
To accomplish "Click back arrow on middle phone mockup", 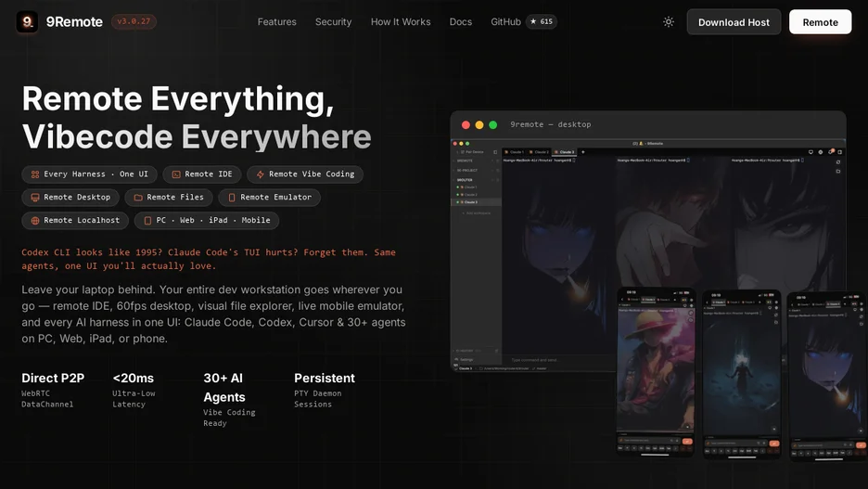I will point(707,302).
